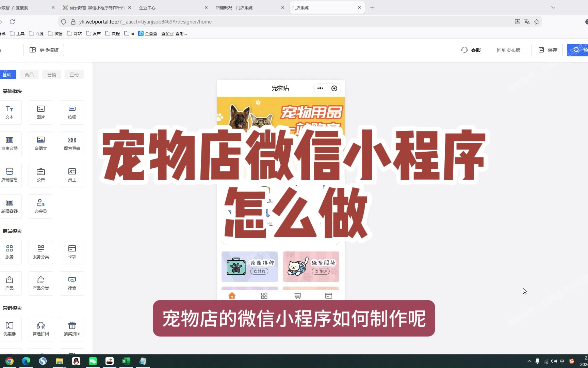Open the volume control in system tray
This screenshot has width=588, height=368.
[x=554, y=361]
